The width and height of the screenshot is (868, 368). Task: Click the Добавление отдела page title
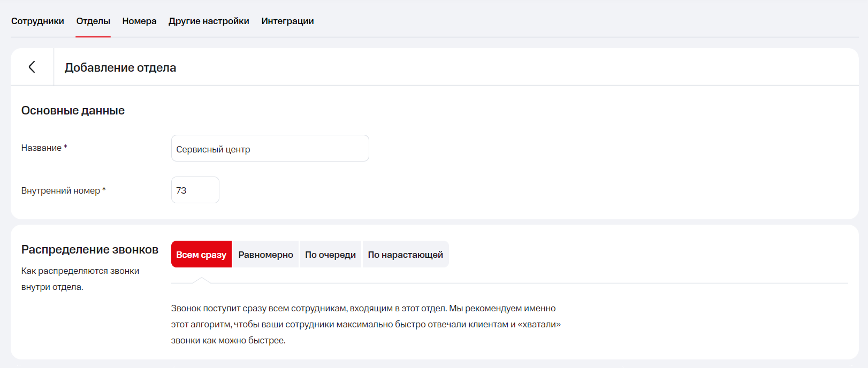[x=120, y=68]
